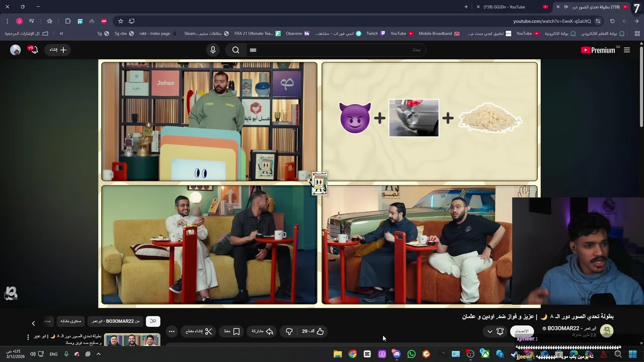
Task: Search by voice microphone button
Action: pos(213,50)
